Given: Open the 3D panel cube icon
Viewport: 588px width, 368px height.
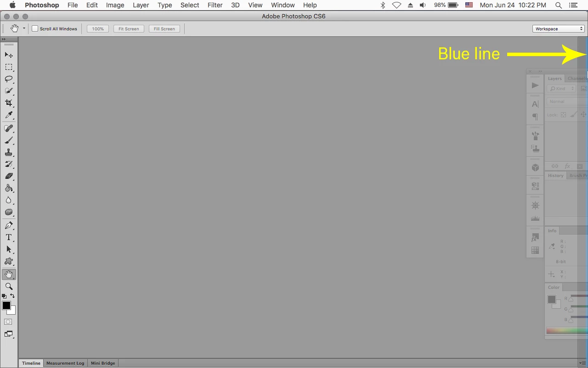Looking at the screenshot, I should pyautogui.click(x=535, y=167).
